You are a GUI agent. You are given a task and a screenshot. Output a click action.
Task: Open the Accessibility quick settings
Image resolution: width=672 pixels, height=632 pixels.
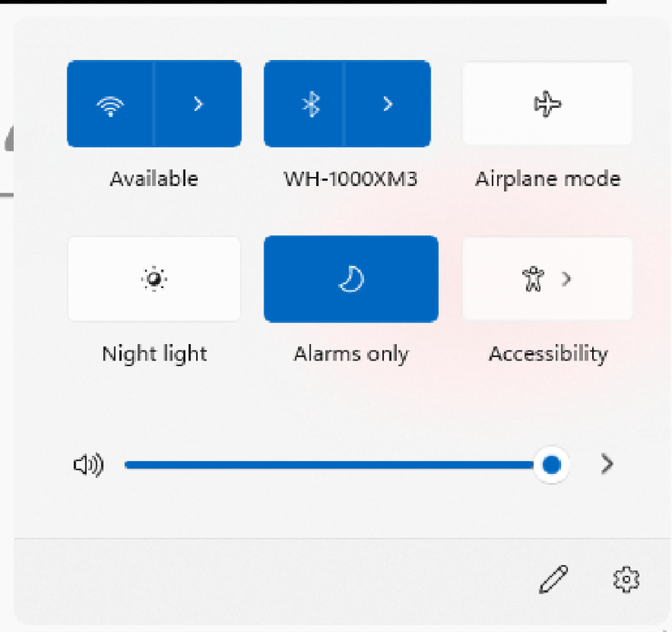click(535, 280)
